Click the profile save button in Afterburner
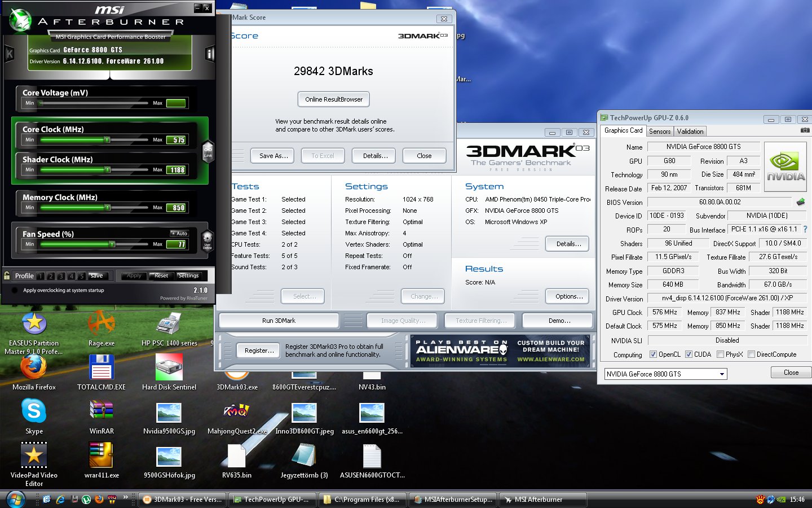Screen dimensions: 812x508 [97, 275]
